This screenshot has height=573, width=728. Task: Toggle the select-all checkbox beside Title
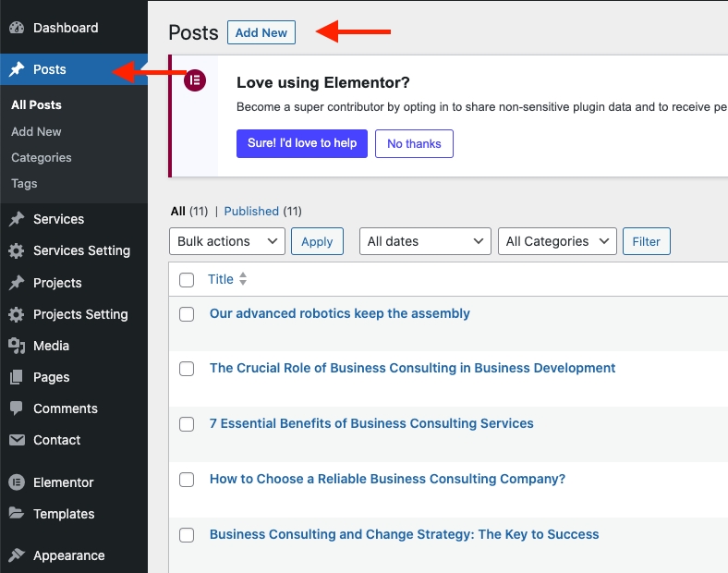(187, 279)
